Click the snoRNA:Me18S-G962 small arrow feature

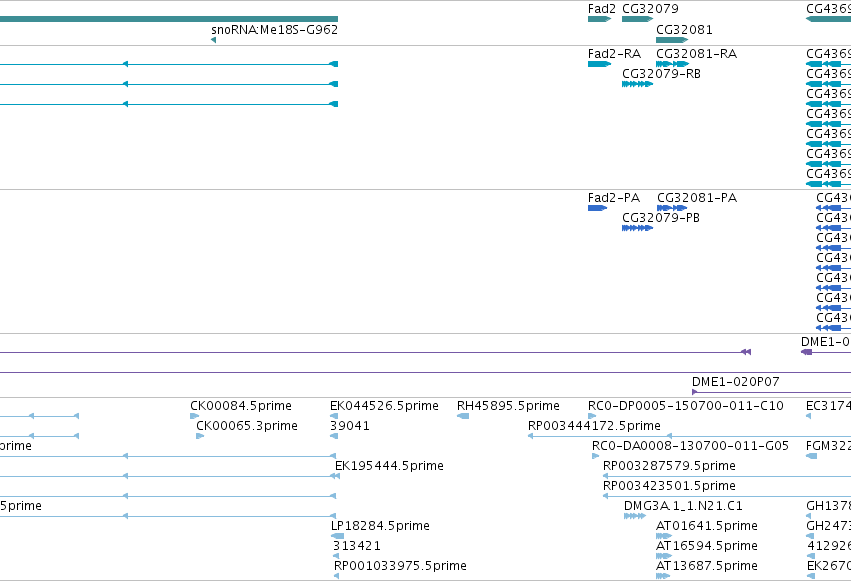click(213, 40)
